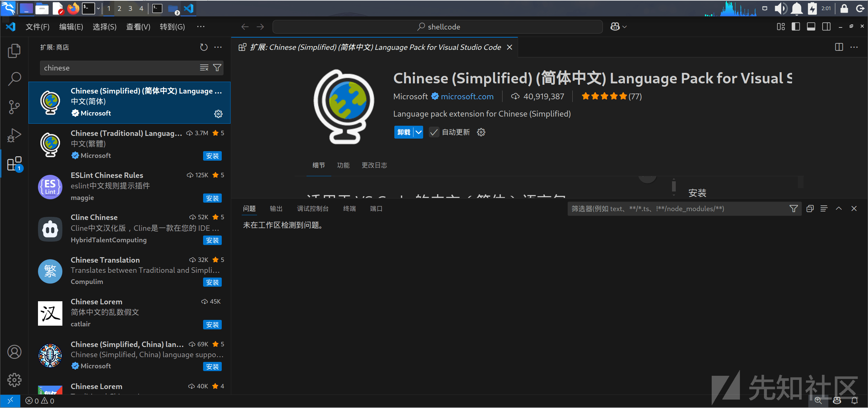Viewport: 868px width, 408px height.
Task: Refresh the extensions marketplace list
Action: pyautogui.click(x=203, y=47)
